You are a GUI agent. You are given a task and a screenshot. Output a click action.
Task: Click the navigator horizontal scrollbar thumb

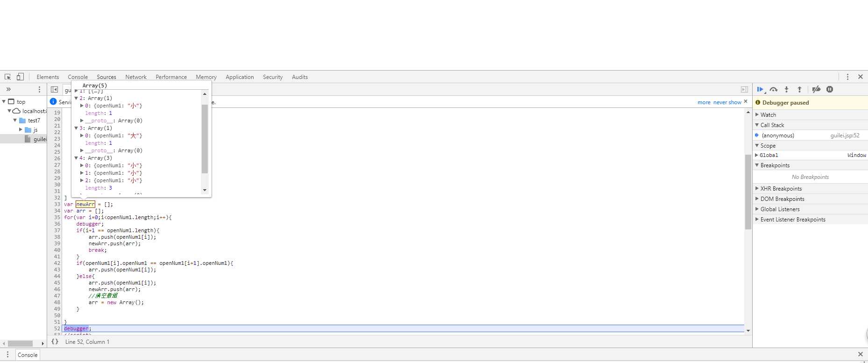pos(20,343)
